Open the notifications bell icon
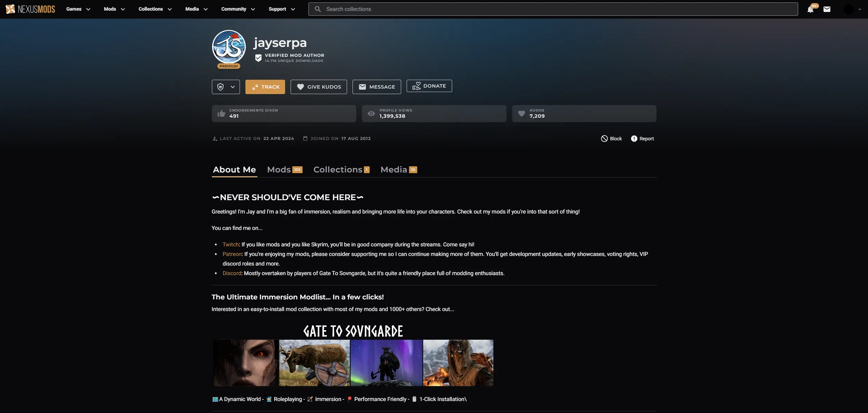This screenshot has width=868, height=413. (x=810, y=9)
